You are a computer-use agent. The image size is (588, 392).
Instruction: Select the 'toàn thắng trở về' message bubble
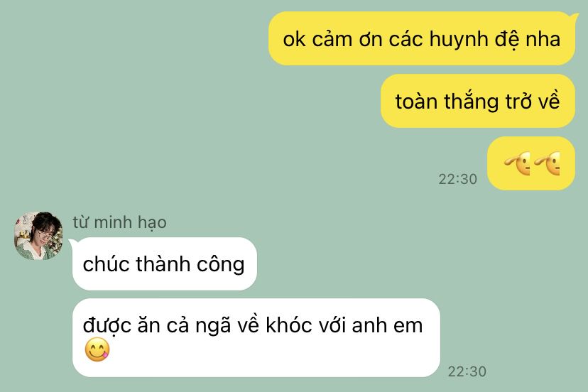(x=478, y=101)
